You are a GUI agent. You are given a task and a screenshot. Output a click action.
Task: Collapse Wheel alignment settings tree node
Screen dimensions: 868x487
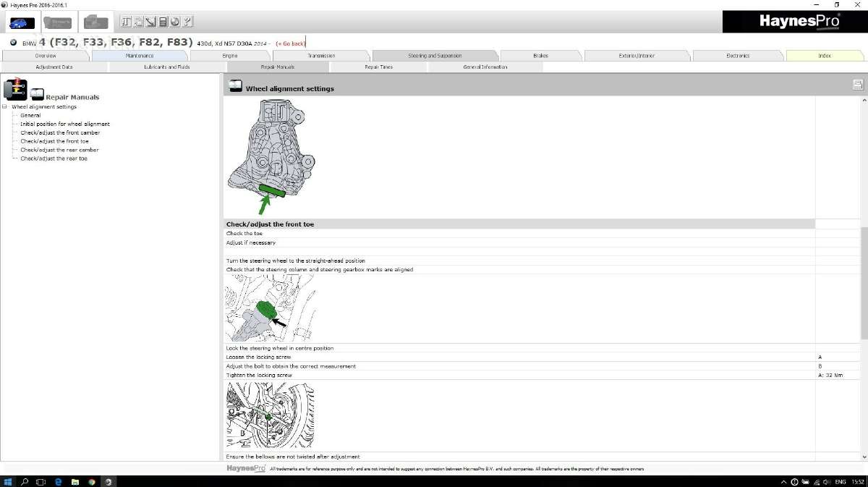pyautogui.click(x=4, y=107)
